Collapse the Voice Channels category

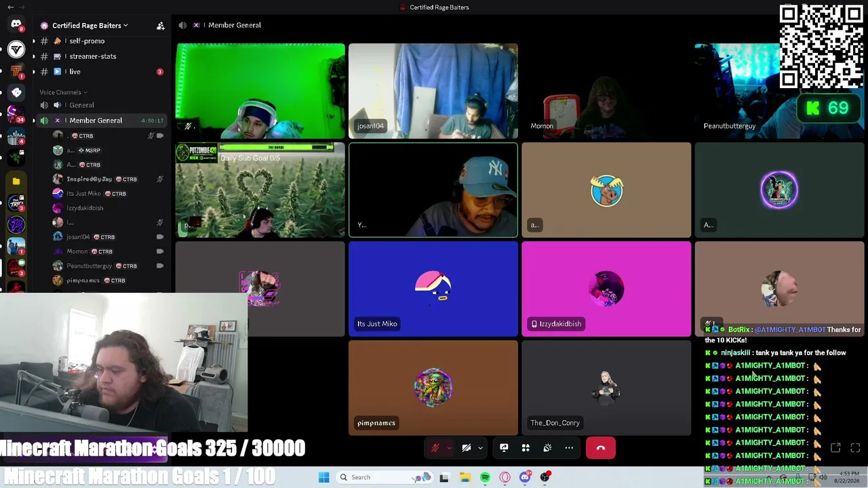coord(63,92)
